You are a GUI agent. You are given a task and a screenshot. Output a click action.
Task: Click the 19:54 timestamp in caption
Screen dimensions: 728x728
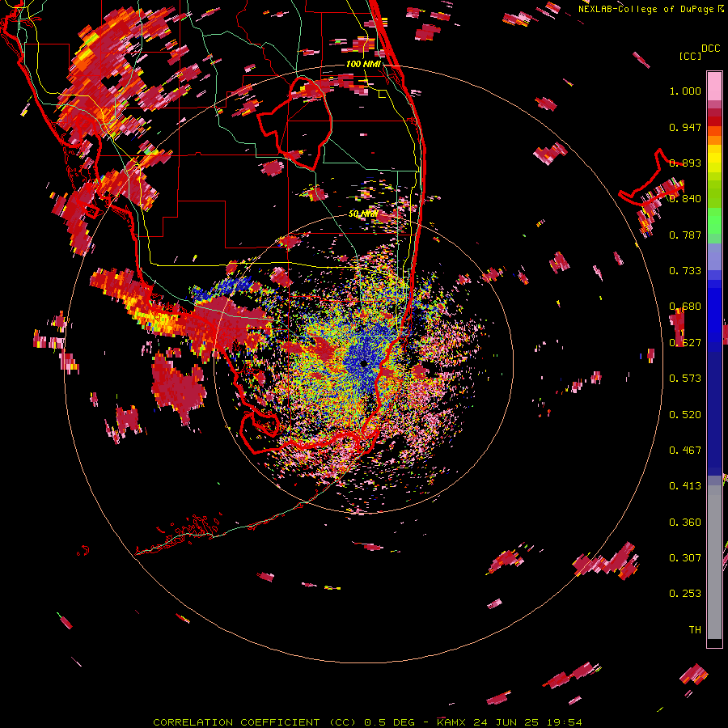coord(564,722)
